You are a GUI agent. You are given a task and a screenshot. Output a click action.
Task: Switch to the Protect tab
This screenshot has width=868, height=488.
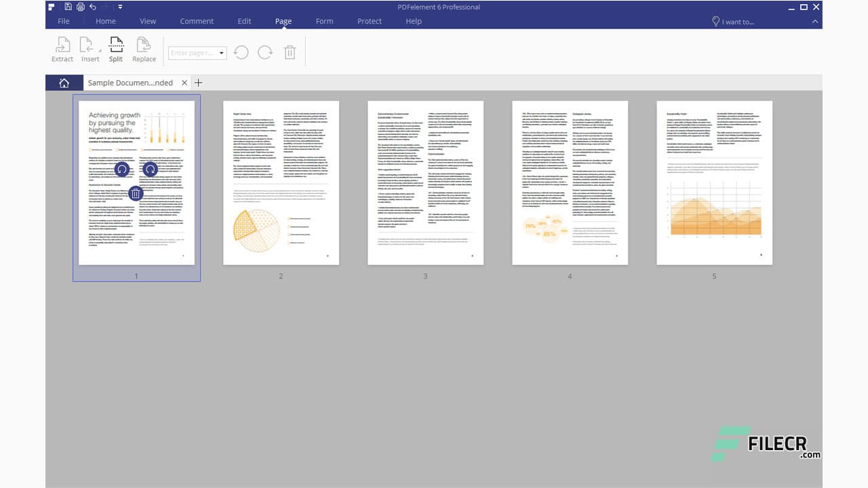point(369,21)
